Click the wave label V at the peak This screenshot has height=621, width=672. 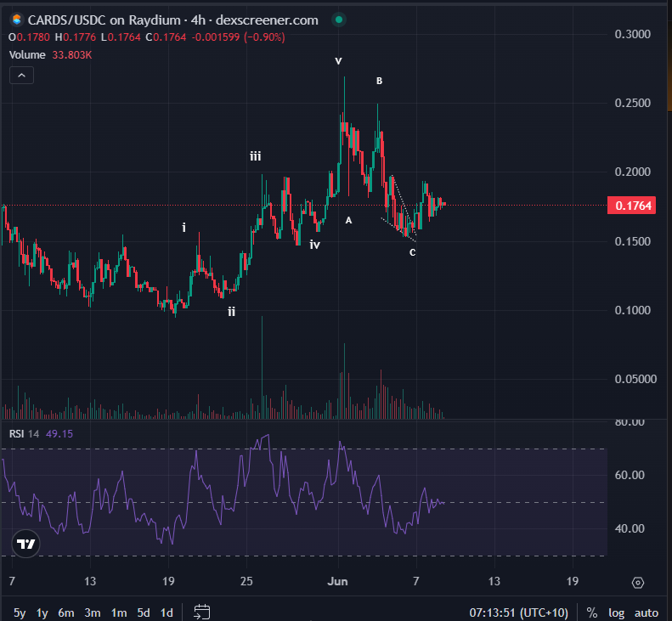point(339,61)
